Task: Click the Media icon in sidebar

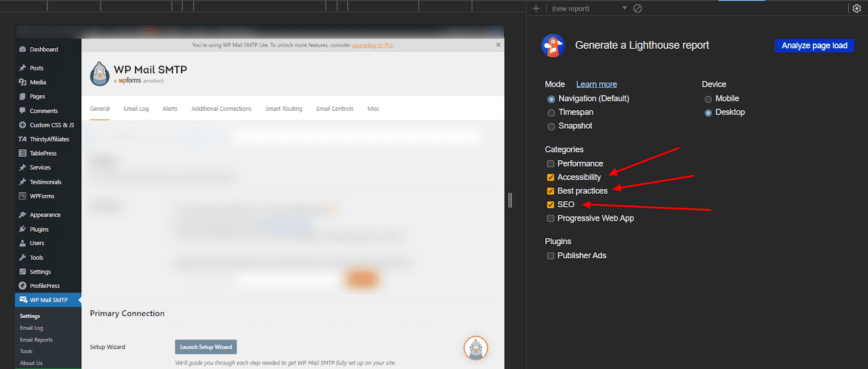Action: point(22,82)
